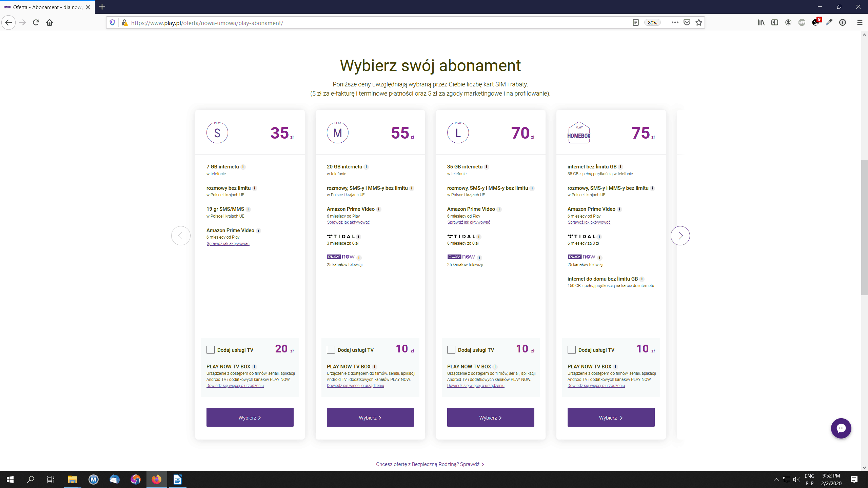868x488 pixels.
Task: Open Sprawdź jak aktywować in Play M plan
Action: [x=348, y=222]
